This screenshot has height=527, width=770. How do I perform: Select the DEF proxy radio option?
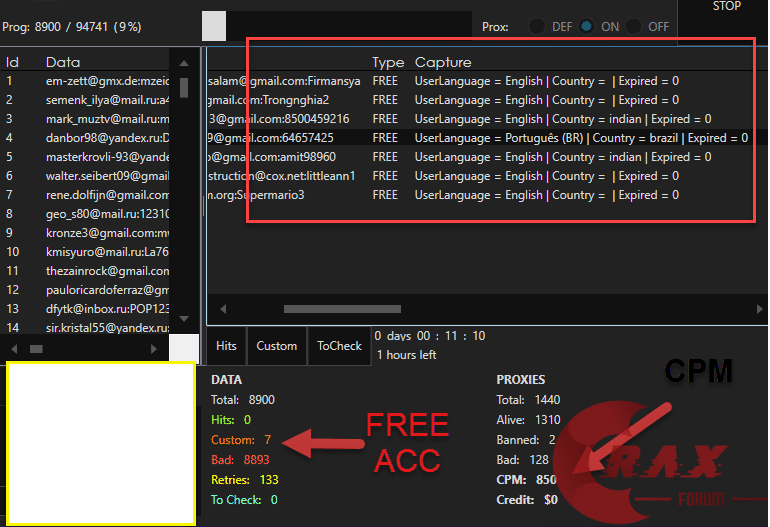point(537,27)
